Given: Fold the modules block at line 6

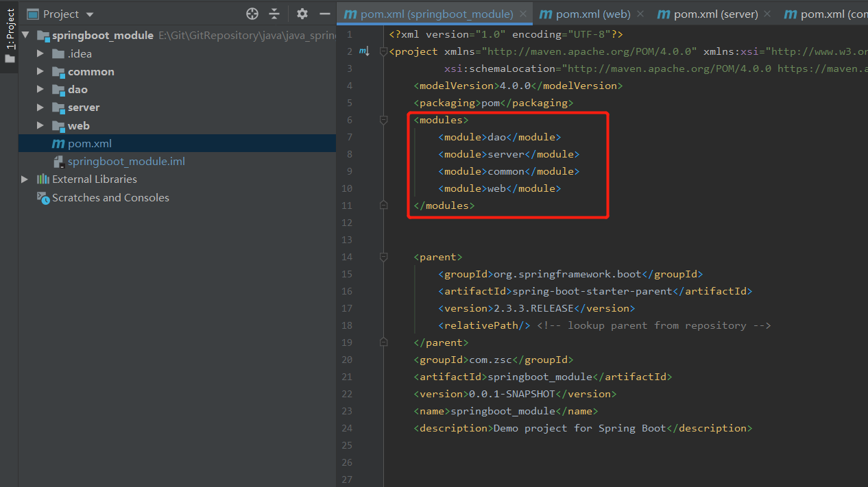Looking at the screenshot, I should tap(383, 120).
